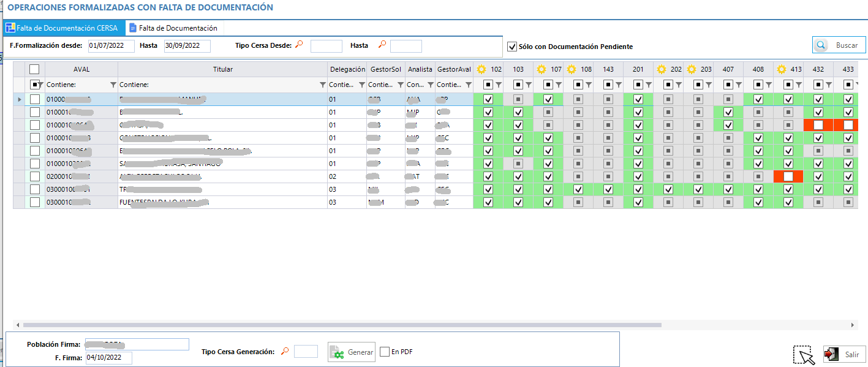The height and width of the screenshot is (367, 868).
Task: Open the Tipo Cersa Generación lookup magnifier
Action: pos(284,351)
